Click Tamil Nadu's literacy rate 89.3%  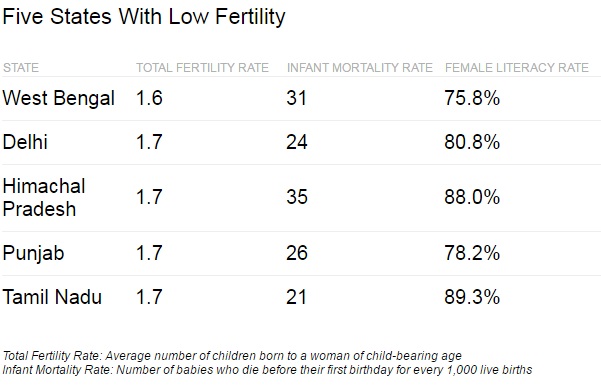coord(472,297)
